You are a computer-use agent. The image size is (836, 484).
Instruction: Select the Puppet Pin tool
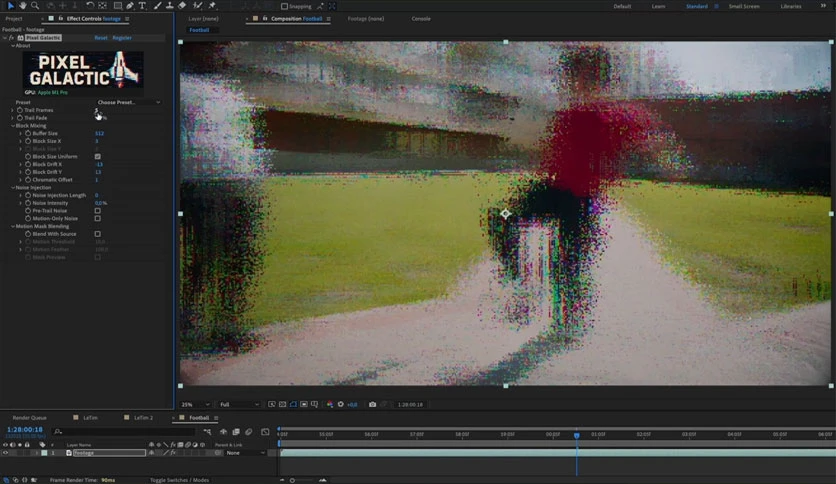tap(212, 6)
